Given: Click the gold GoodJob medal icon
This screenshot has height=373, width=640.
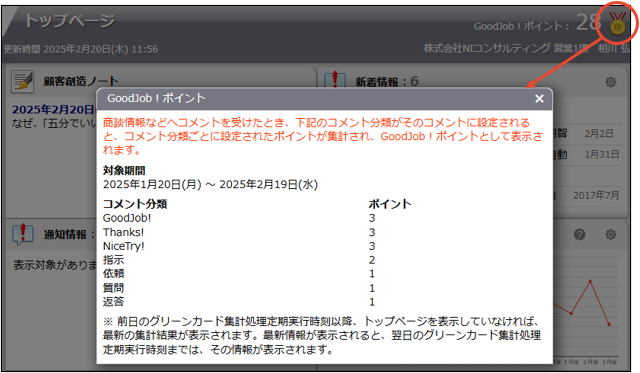Looking at the screenshot, I should click(618, 23).
